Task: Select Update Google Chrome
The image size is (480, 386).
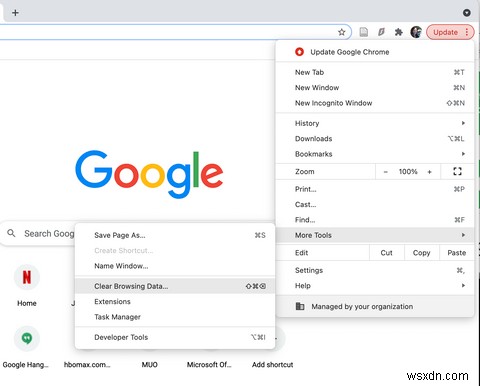Action: click(375, 52)
